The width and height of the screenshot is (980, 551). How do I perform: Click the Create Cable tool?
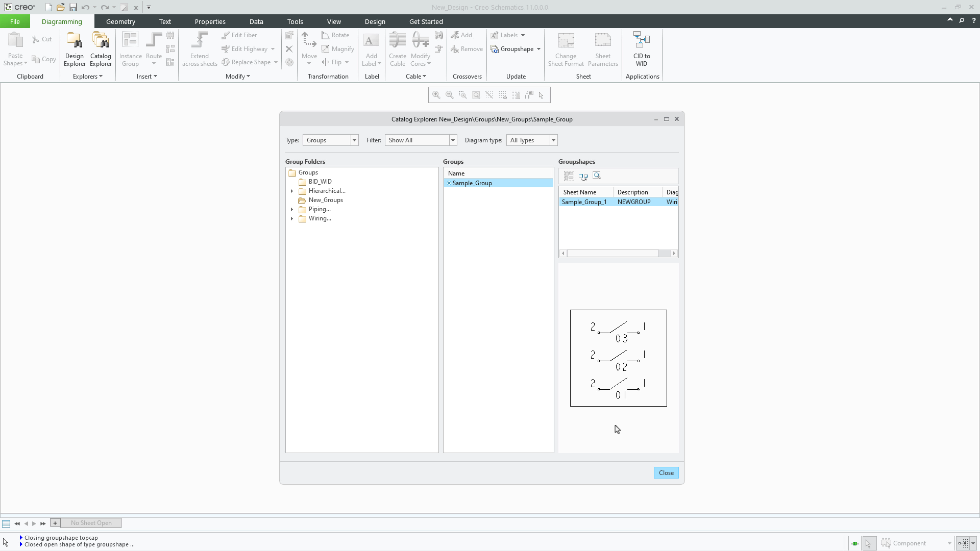coord(398,48)
